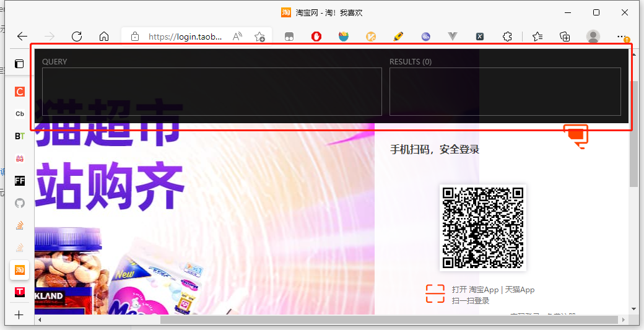The width and height of the screenshot is (644, 330).
Task: Click the orange scan-frame icon
Action: (x=435, y=294)
